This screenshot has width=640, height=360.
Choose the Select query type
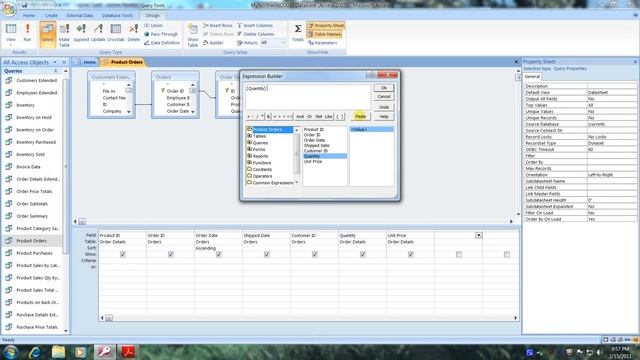(x=48, y=33)
